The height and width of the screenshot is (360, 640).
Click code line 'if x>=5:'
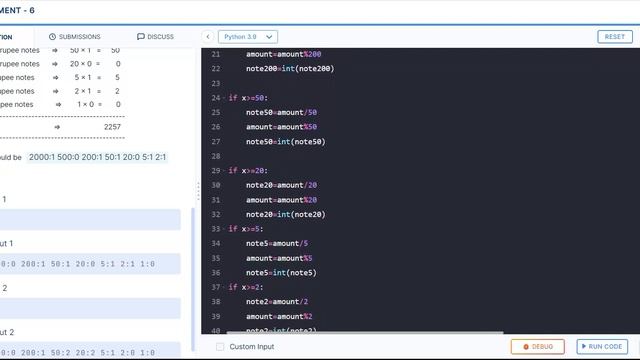click(x=246, y=229)
